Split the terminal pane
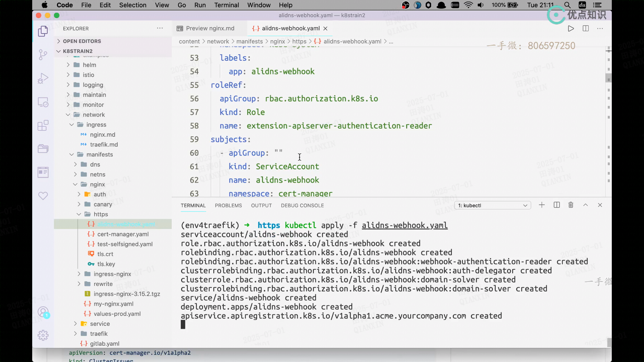 point(557,205)
